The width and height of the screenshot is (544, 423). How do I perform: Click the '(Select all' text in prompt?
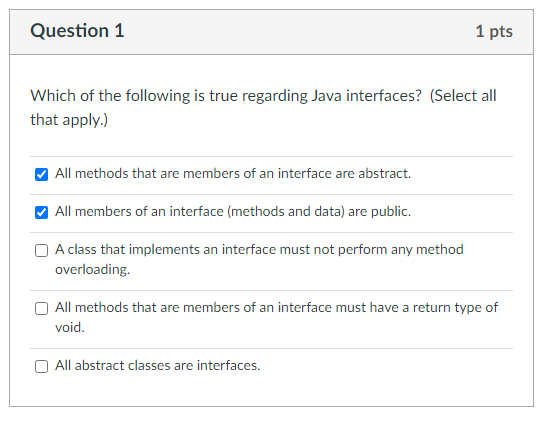463,96
